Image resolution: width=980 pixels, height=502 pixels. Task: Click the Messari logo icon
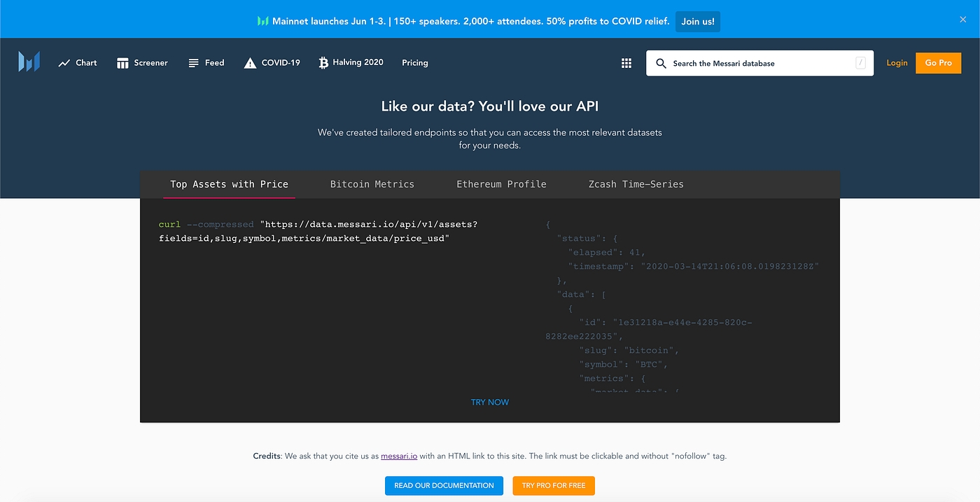[x=29, y=62]
